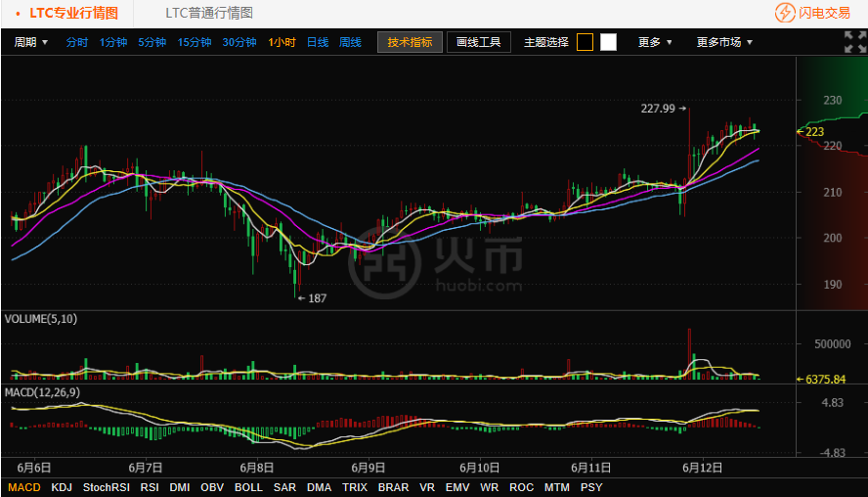Image resolution: width=868 pixels, height=497 pixels.
Task: Select the 分时 time-sharing view
Action: (77, 42)
